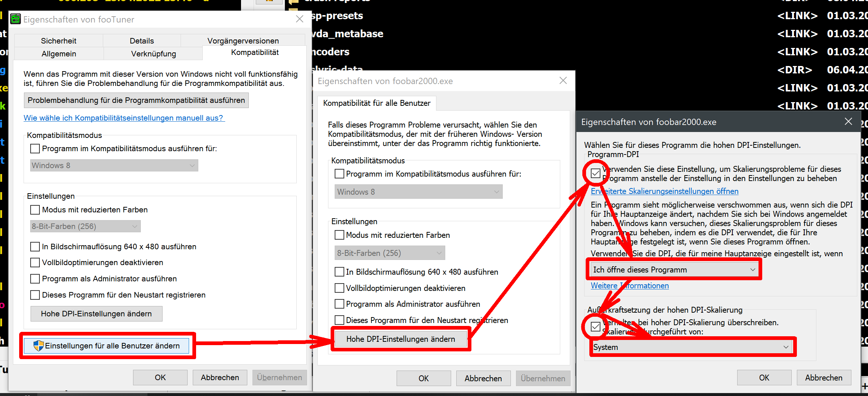Run 'Problembehandlung für die Programmkompatibilität ausführen'
This screenshot has width=868, height=396.
tap(136, 100)
